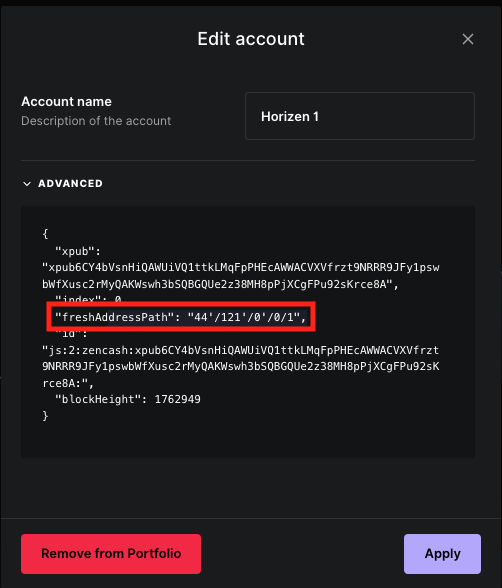Click second line of xpub value

(x=220, y=284)
